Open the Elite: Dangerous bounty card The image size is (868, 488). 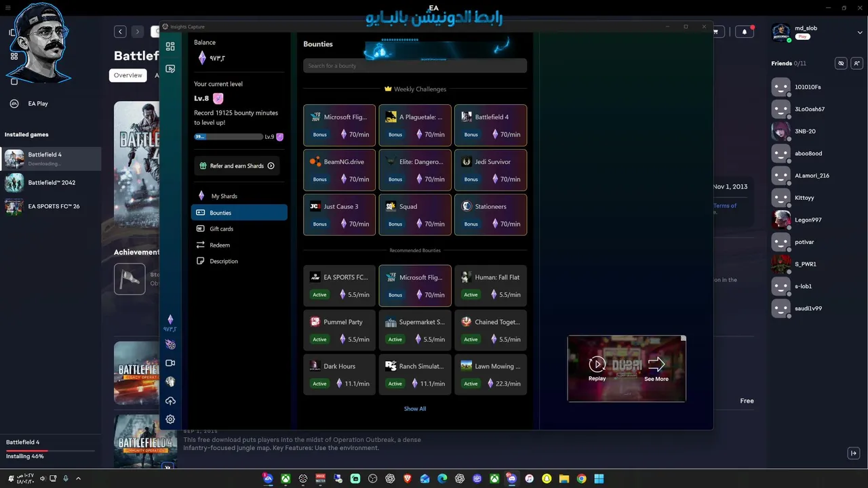(415, 170)
